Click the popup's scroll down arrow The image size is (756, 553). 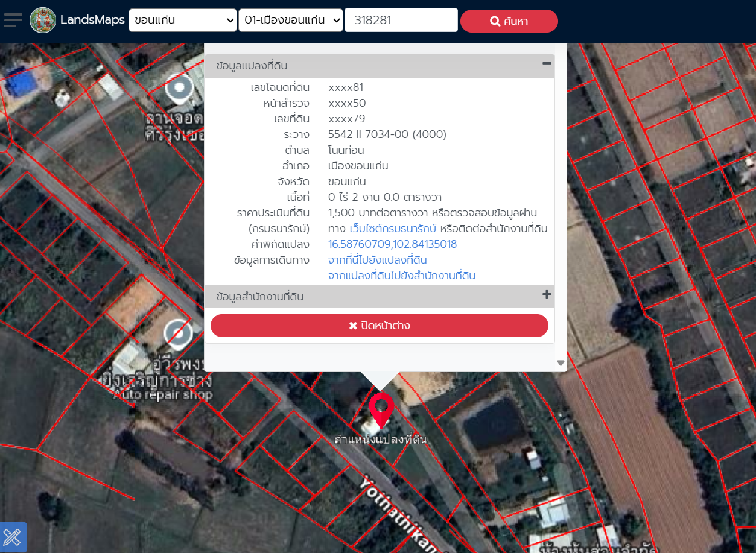pyautogui.click(x=561, y=363)
